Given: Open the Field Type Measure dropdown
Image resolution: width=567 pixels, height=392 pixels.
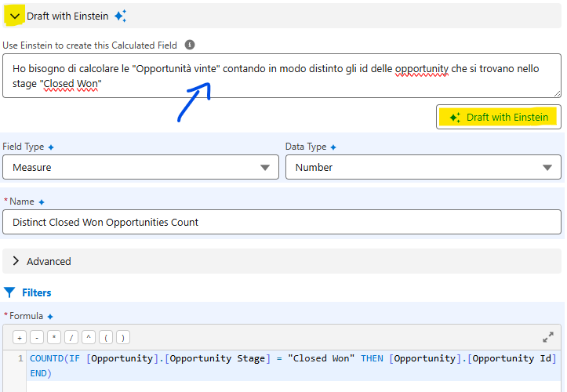Looking at the screenshot, I should click(x=141, y=167).
